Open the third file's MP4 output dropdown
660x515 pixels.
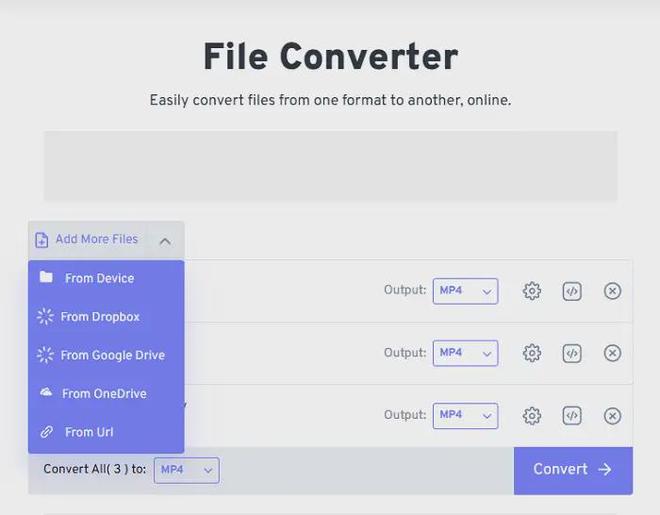point(465,415)
